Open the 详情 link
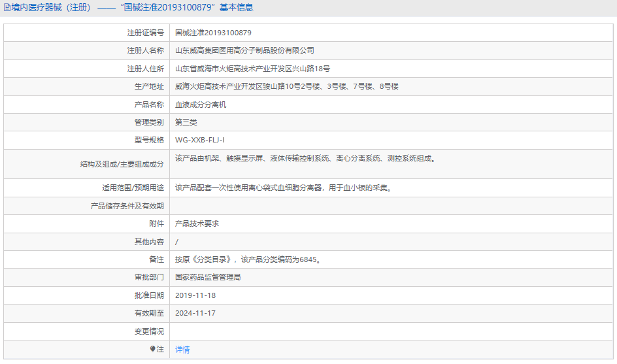Image resolution: width=617 pixels, height=364 pixels. [182, 350]
